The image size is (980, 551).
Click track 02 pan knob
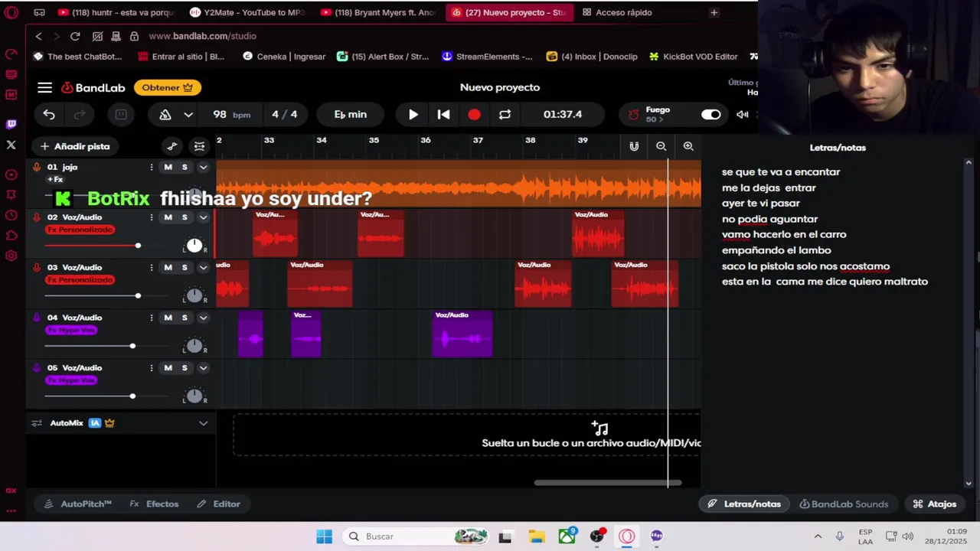tap(194, 246)
